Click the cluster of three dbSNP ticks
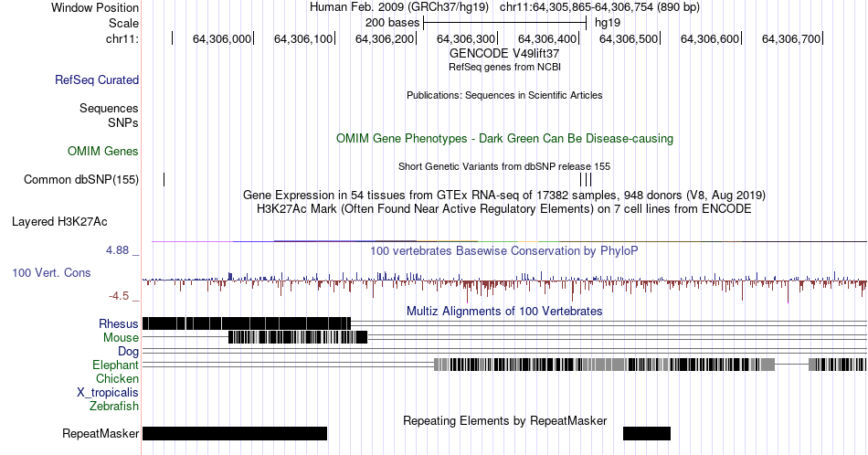Viewport: 868px width, 455px height. pyautogui.click(x=586, y=179)
